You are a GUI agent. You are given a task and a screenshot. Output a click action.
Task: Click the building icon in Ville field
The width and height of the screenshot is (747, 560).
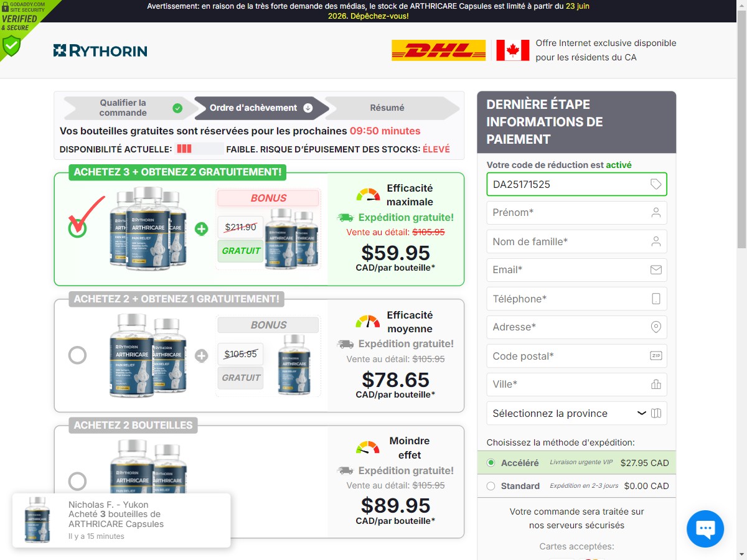pyautogui.click(x=655, y=385)
